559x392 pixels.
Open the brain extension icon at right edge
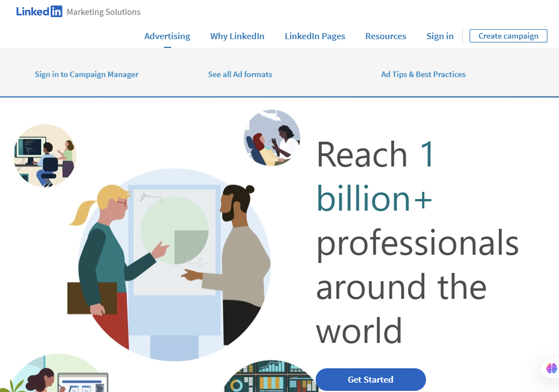pos(551,368)
